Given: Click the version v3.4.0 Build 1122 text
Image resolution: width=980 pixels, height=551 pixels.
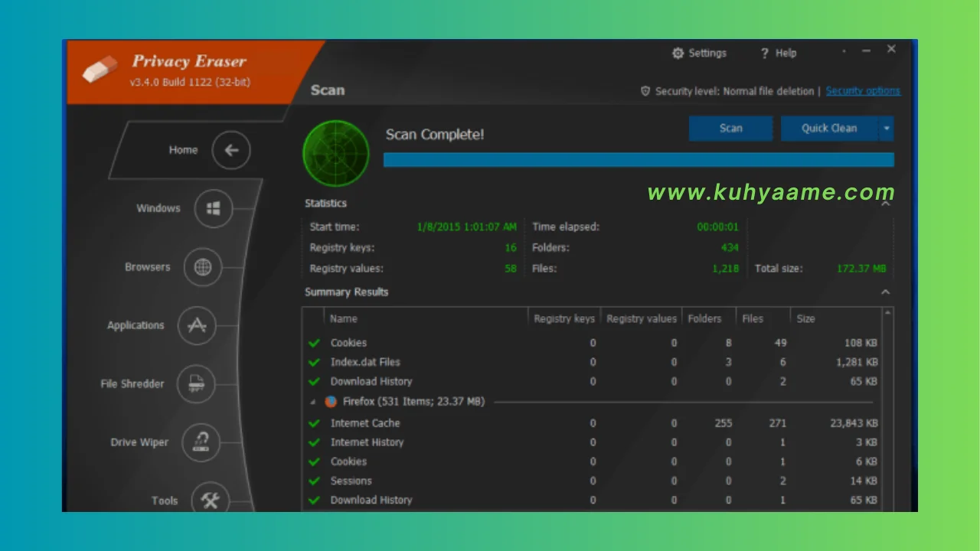Looking at the screenshot, I should click(191, 83).
